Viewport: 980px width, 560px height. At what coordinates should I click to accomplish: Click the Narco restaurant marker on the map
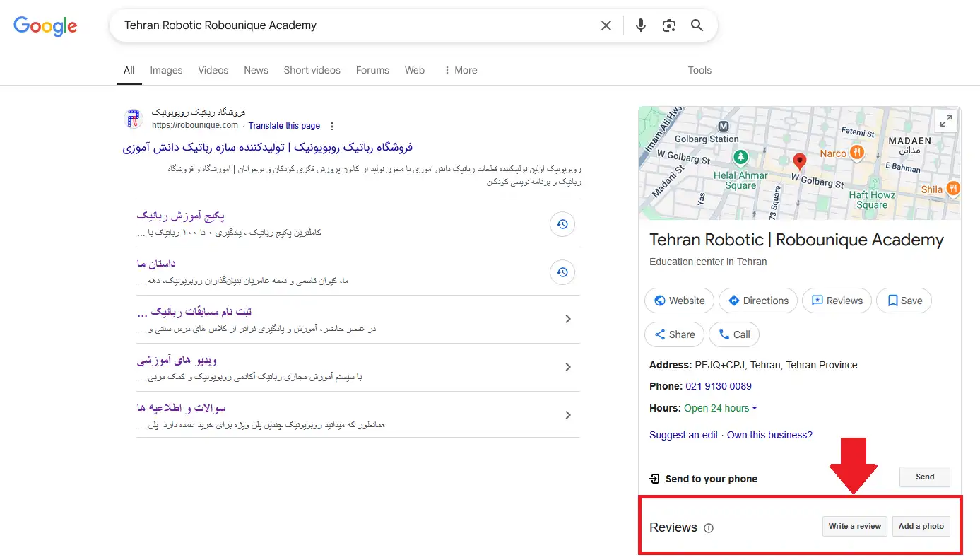click(x=856, y=152)
